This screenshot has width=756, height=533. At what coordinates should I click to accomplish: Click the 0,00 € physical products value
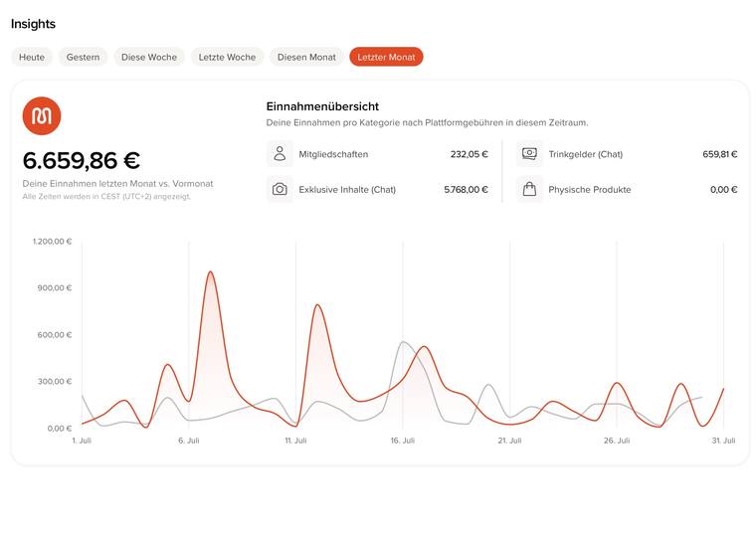click(x=724, y=190)
